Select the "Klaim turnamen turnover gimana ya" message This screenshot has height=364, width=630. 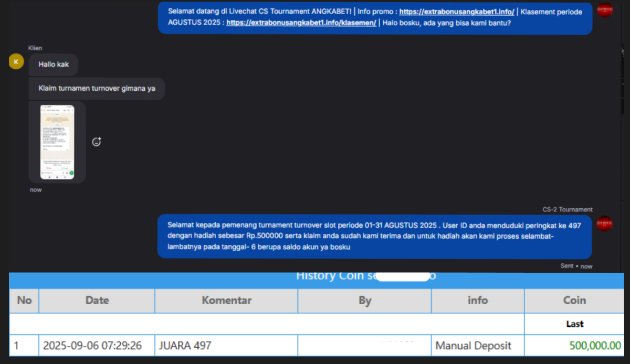97,89
